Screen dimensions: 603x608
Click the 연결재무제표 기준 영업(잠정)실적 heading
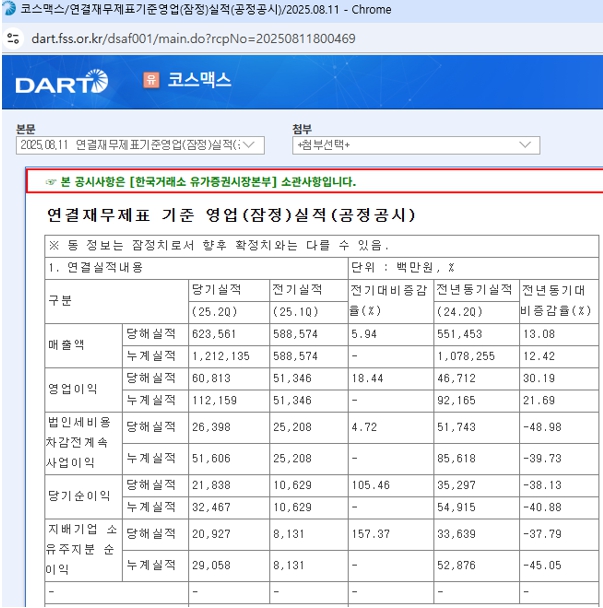point(231,215)
